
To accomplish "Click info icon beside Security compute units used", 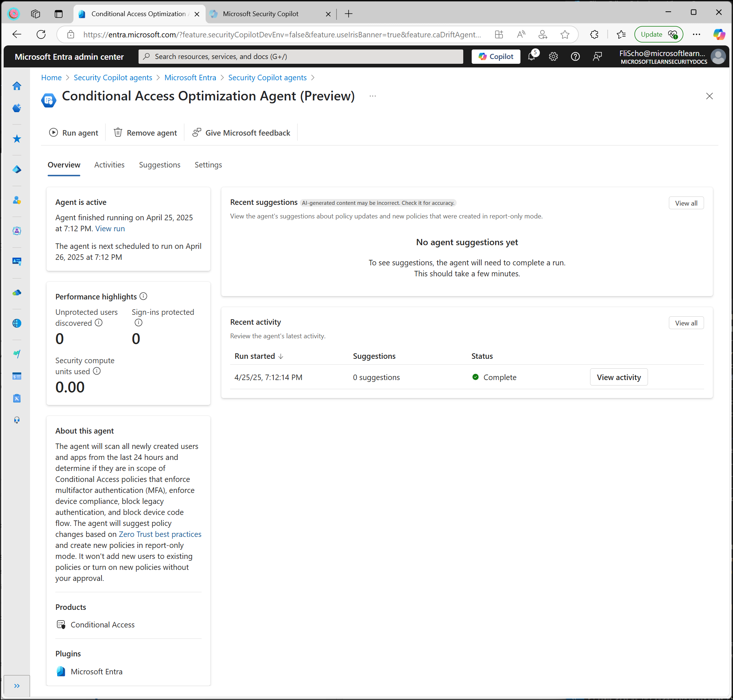I will tap(97, 371).
